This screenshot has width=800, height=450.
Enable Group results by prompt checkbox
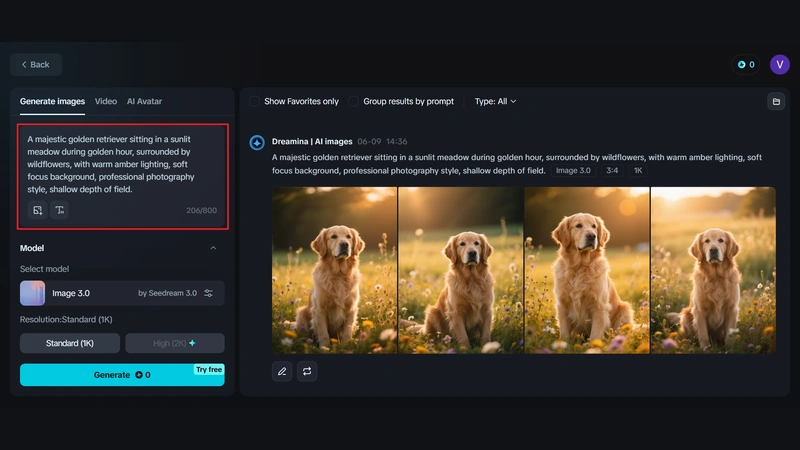click(x=353, y=102)
